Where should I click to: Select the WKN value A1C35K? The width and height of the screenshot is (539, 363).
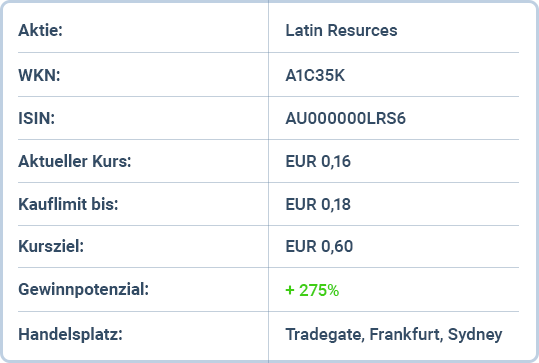pos(315,75)
